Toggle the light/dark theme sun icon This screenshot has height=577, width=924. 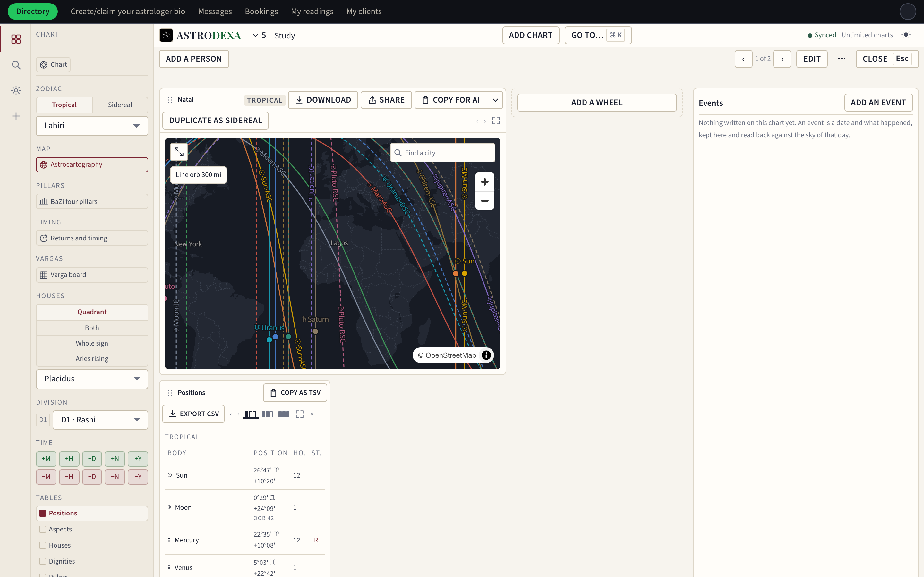906,35
